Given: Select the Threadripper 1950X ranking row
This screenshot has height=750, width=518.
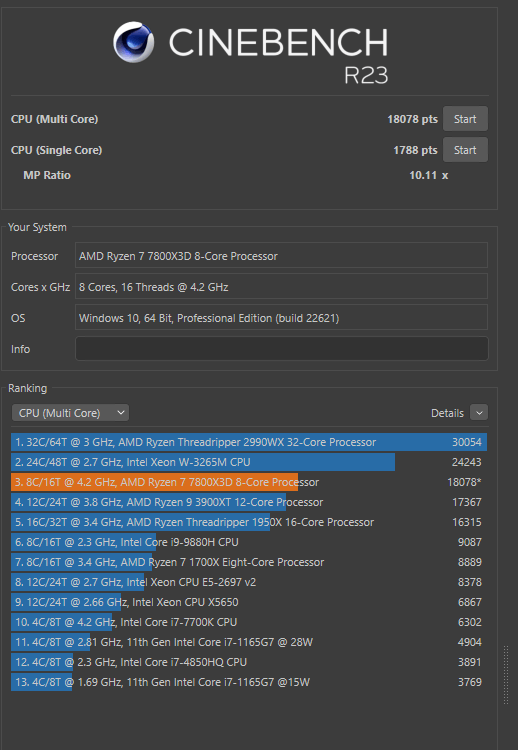Looking at the screenshot, I should 249,522.
